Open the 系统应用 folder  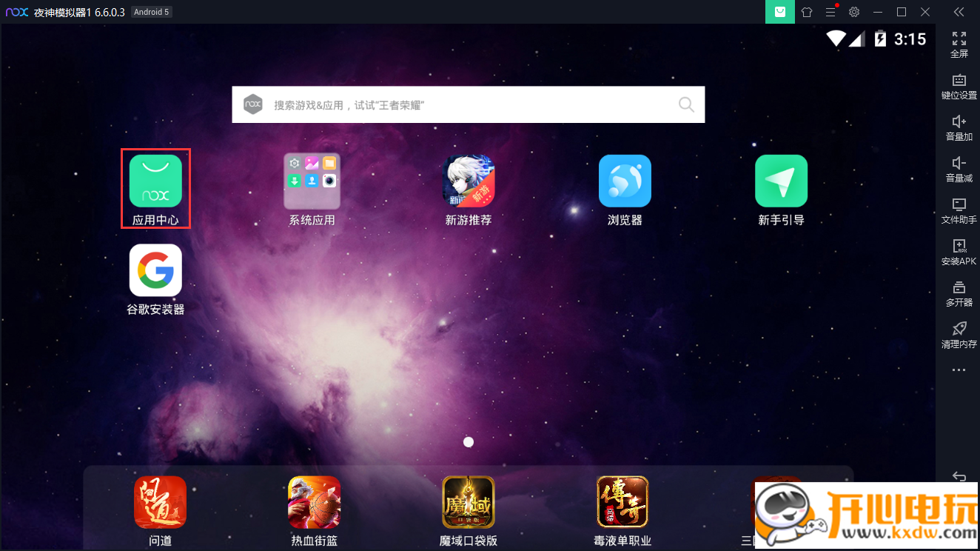tap(312, 181)
